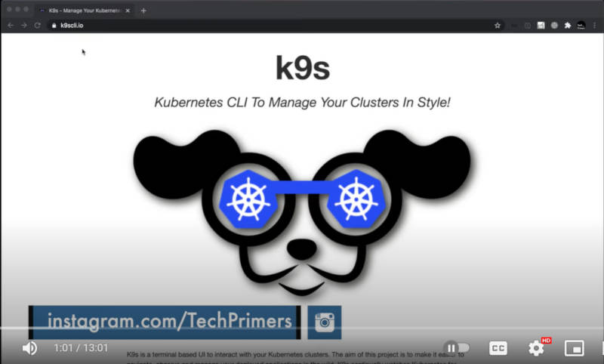Image resolution: width=604 pixels, height=364 pixels.
Task: Bookmark the page with the star icon
Action: (x=498, y=26)
